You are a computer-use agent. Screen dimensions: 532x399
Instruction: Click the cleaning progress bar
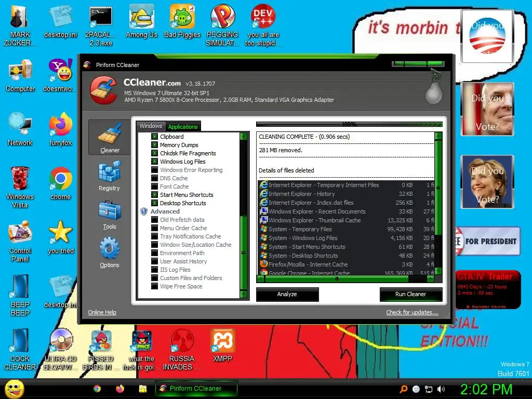pyautogui.click(x=349, y=124)
